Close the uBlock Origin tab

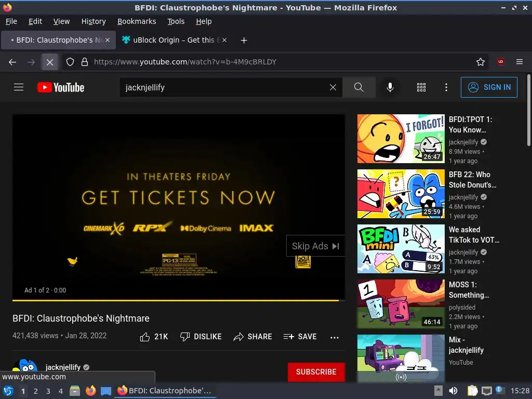click(x=224, y=40)
